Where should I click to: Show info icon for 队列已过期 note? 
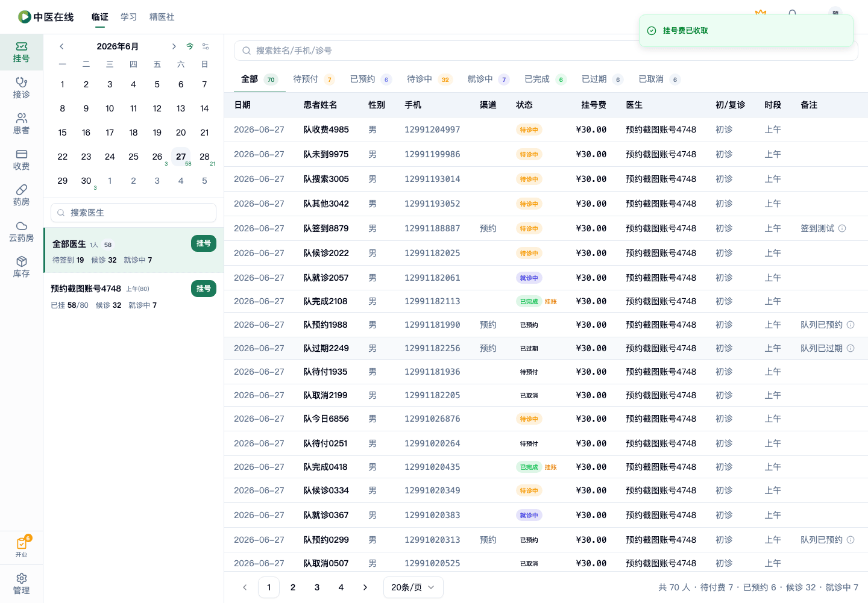[x=851, y=348]
